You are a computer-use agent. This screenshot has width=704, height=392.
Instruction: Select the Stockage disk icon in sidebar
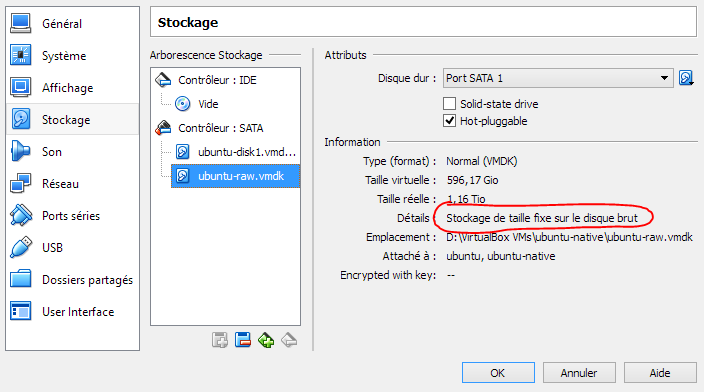(x=21, y=119)
